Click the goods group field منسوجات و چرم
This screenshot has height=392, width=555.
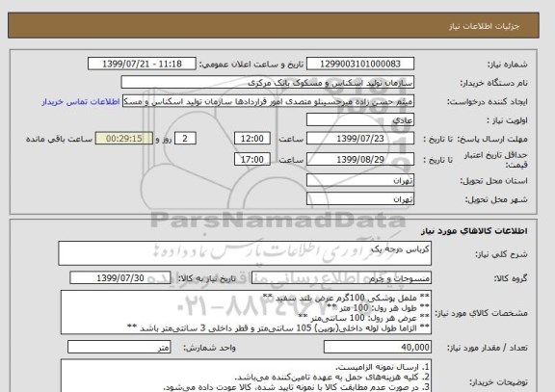coord(341,278)
